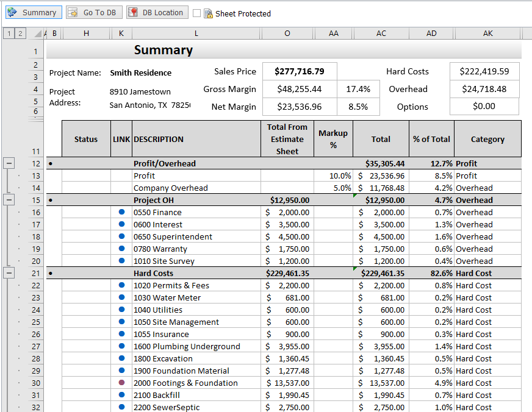This screenshot has width=532, height=412.
Task: Click the blue link dot for 1050 Site Management
Action: point(121,322)
